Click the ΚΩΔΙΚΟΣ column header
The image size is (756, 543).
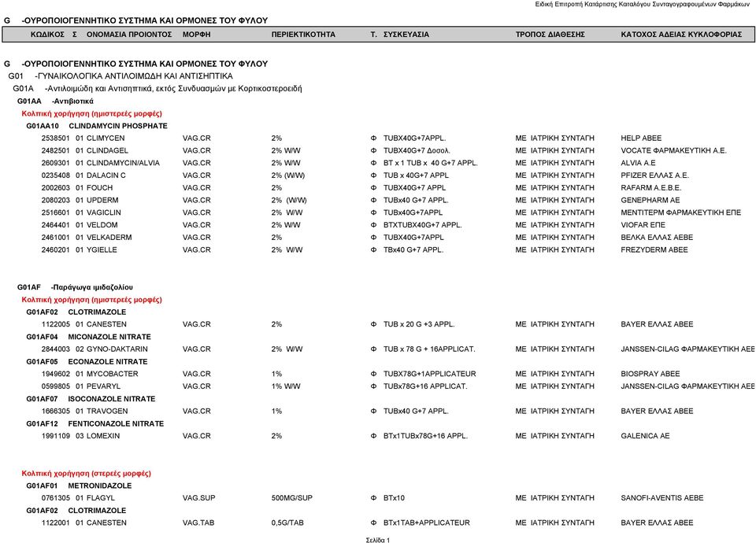click(47, 35)
